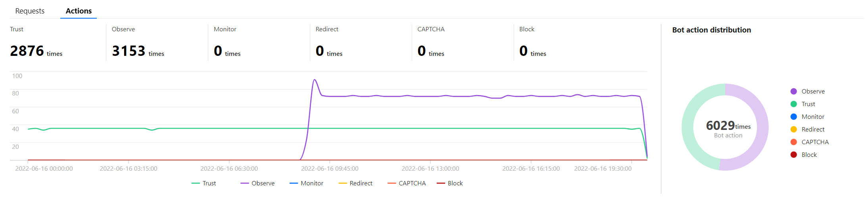Image resolution: width=868 pixels, height=202 pixels.
Task: Click the green Trust donut segment
Action: pyautogui.click(x=688, y=127)
